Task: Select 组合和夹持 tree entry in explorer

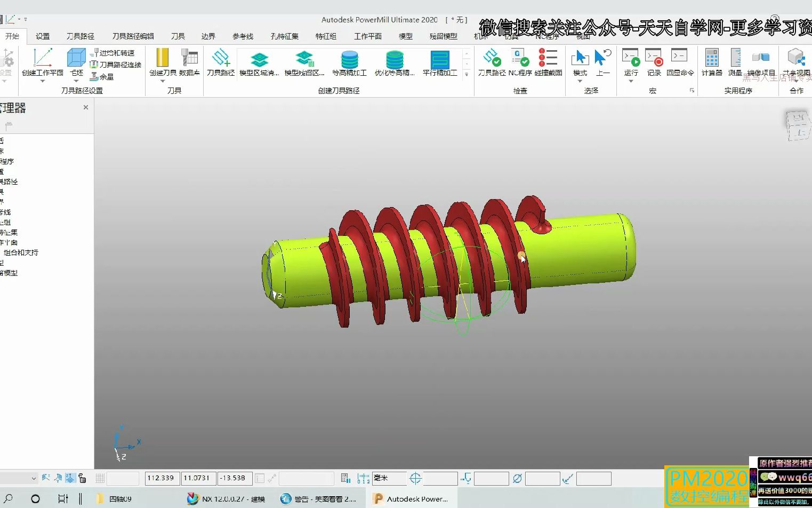Action: tap(21, 252)
